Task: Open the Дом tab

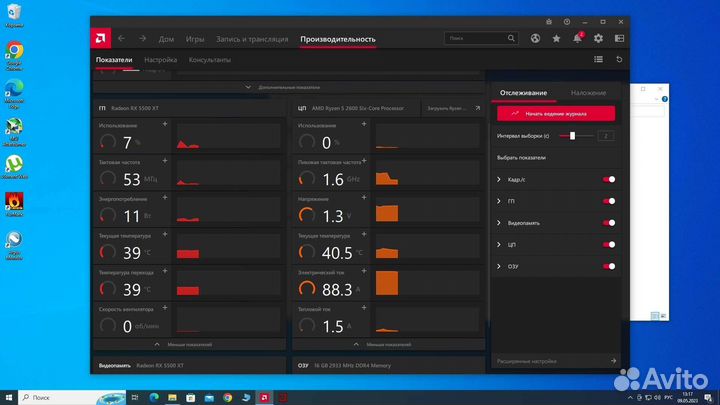Action: 166,39
